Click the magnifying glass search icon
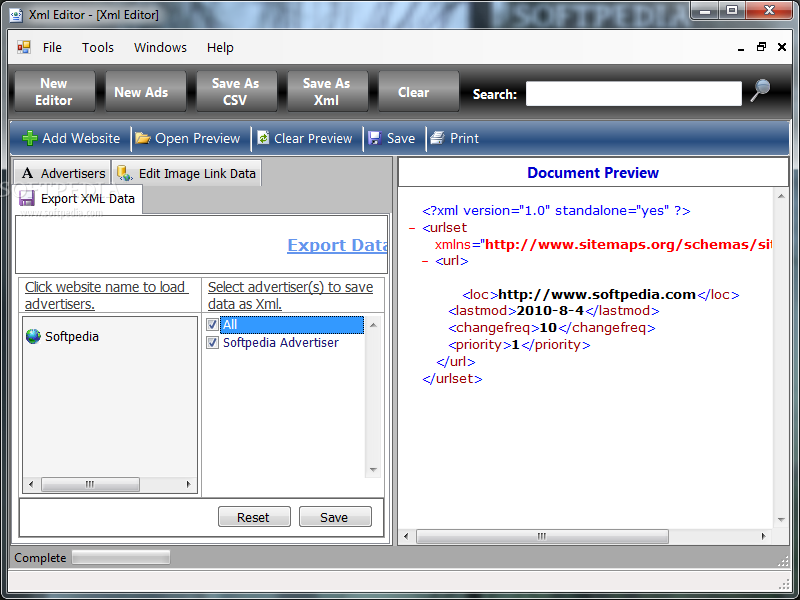 pyautogui.click(x=760, y=91)
